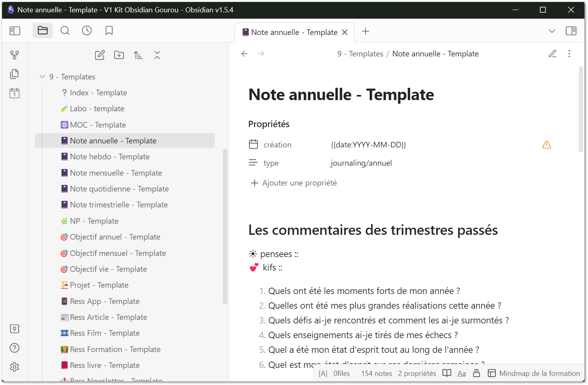588x385 pixels.
Task: Change the file sort order
Action: pyautogui.click(x=138, y=55)
